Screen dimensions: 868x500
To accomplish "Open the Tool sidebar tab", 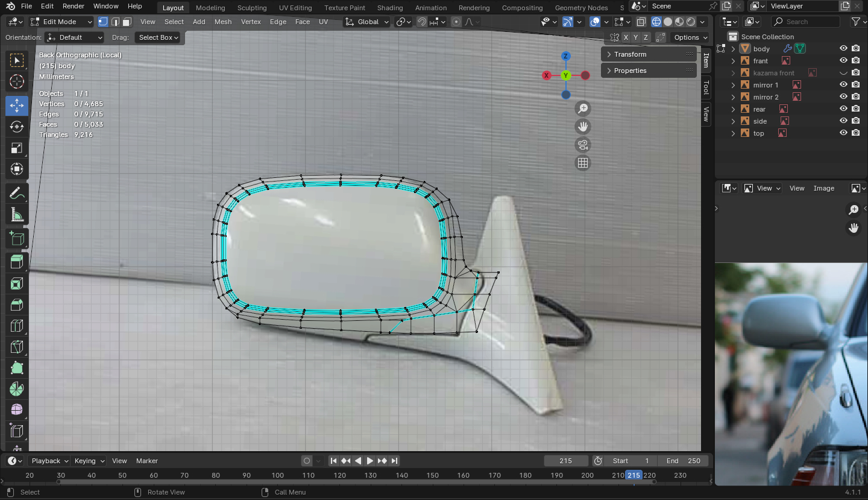I will pos(706,88).
